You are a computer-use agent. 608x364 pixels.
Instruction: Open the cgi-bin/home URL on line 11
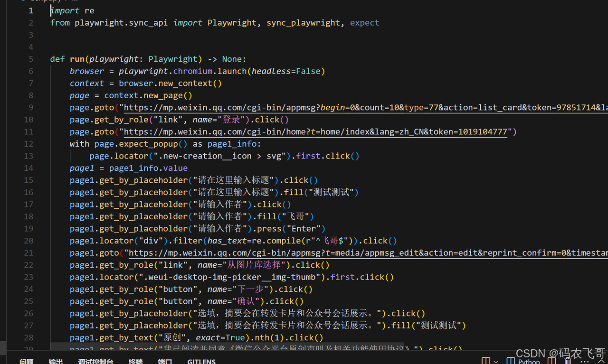315,132
